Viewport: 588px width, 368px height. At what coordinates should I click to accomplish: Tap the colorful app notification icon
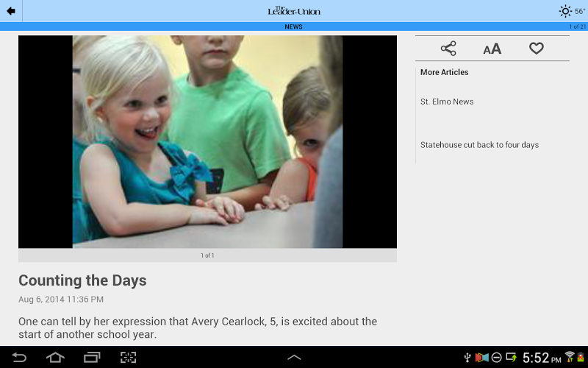coord(482,358)
